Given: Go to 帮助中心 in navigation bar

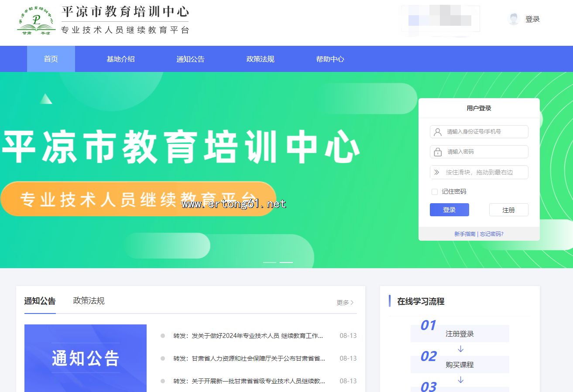Looking at the screenshot, I should coord(330,59).
